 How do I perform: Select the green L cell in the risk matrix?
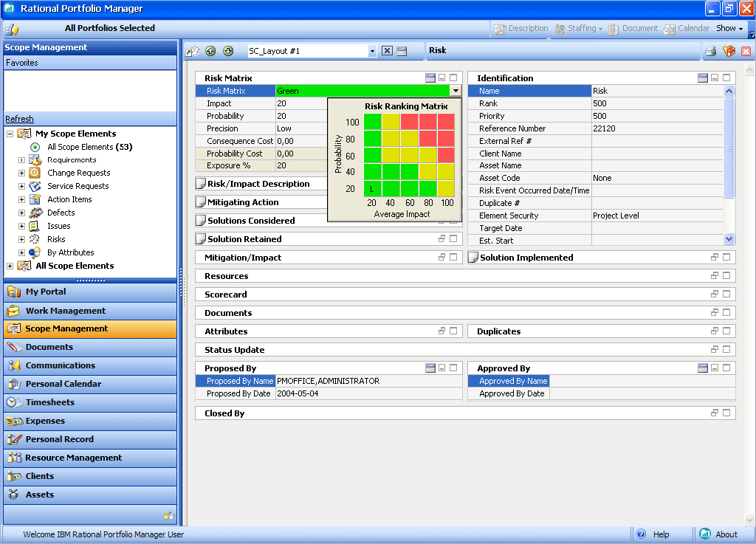[372, 189]
